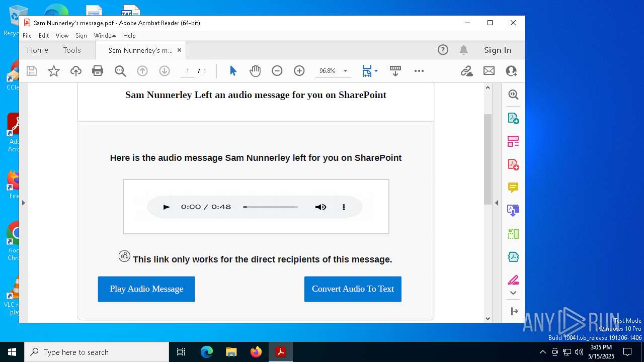644x362 pixels.
Task: Open the Help menu
Action: 129,36
